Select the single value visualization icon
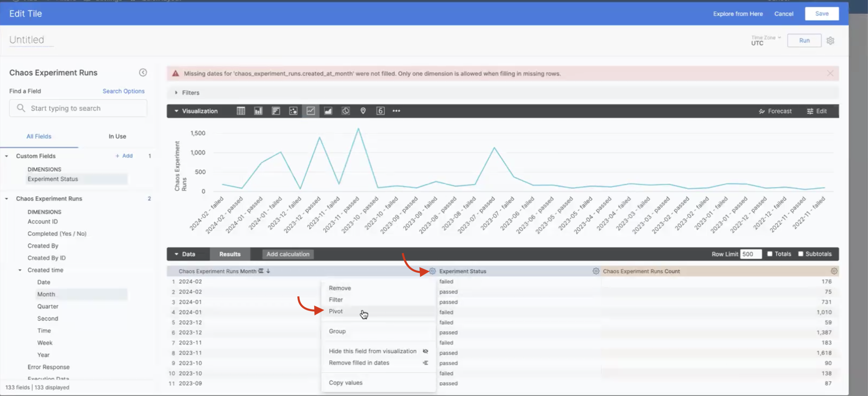Image resolution: width=868 pixels, height=396 pixels. (380, 111)
